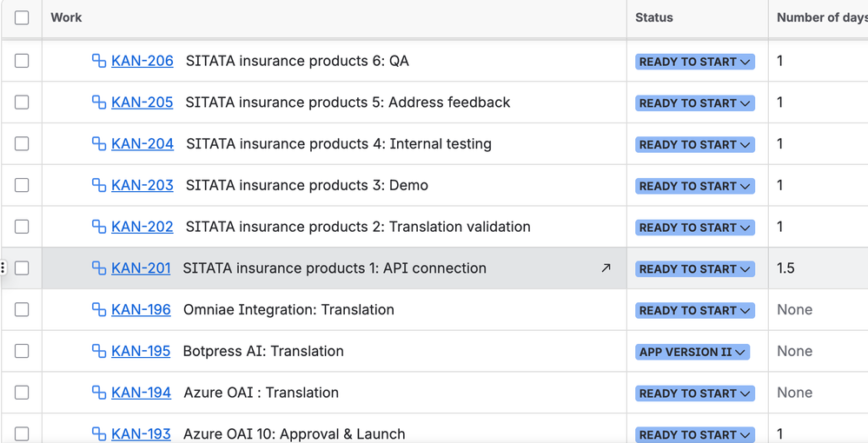Screen dimensions: 868x443
Task: Click the subtask icon beside KAN-204
Action: [x=99, y=144]
